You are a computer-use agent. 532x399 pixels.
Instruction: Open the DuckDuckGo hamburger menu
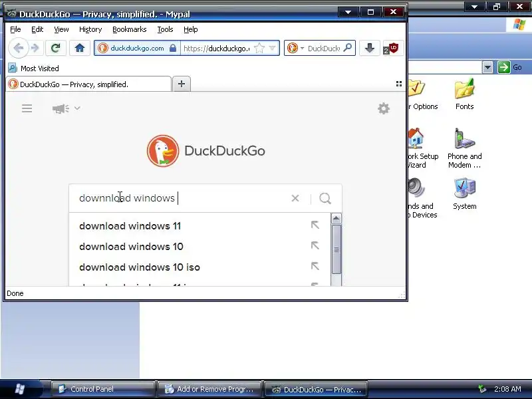27,108
